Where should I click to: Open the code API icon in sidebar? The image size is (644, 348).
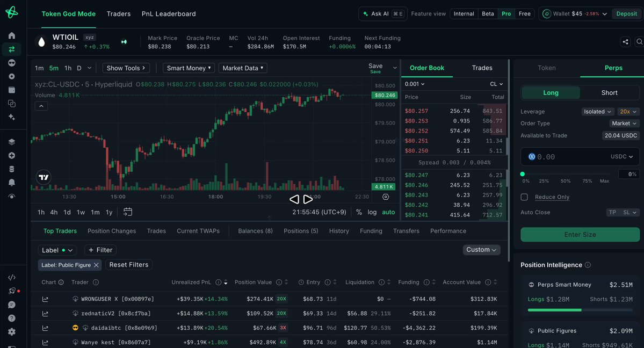(11, 277)
